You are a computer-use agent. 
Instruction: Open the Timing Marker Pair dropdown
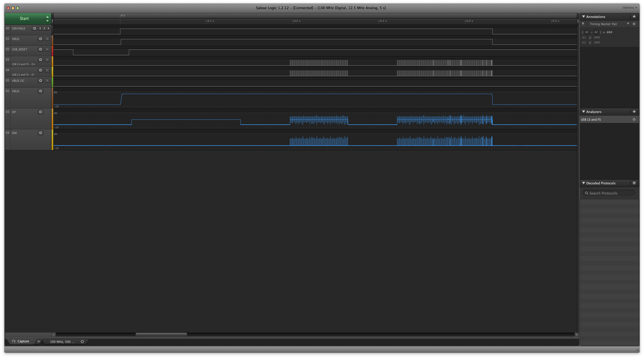[x=628, y=24]
